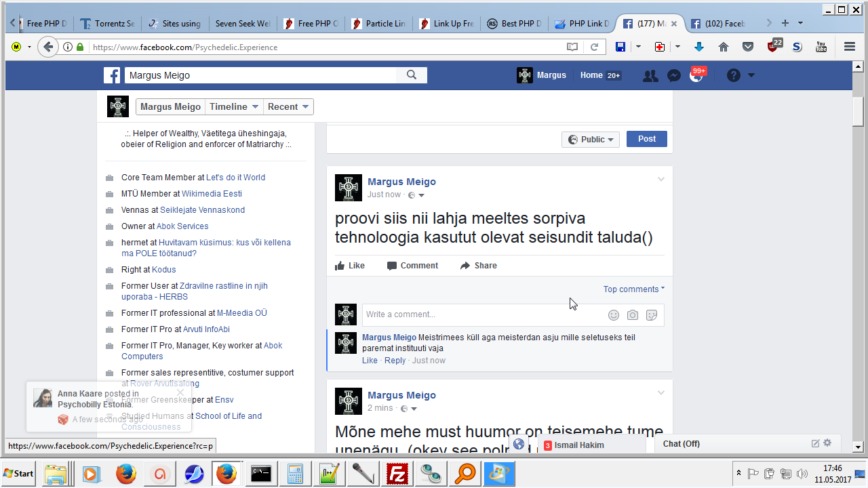Open the Chat (Off) sidebar bar
Image resolution: width=868 pixels, height=488 pixels.
(747, 443)
